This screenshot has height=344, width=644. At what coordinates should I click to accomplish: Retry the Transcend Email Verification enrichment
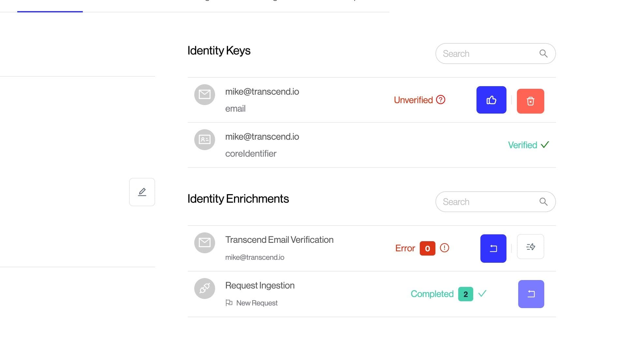[x=493, y=248]
